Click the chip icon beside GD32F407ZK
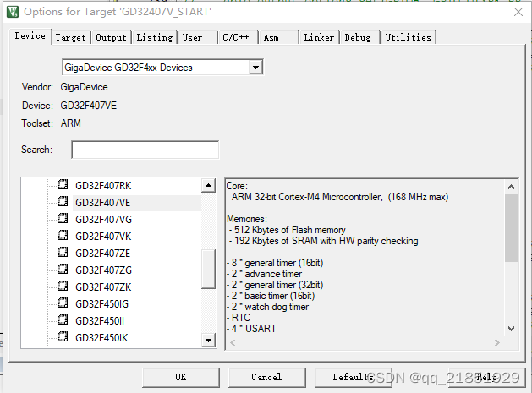Image resolution: width=532 pixels, height=393 pixels. (x=63, y=287)
